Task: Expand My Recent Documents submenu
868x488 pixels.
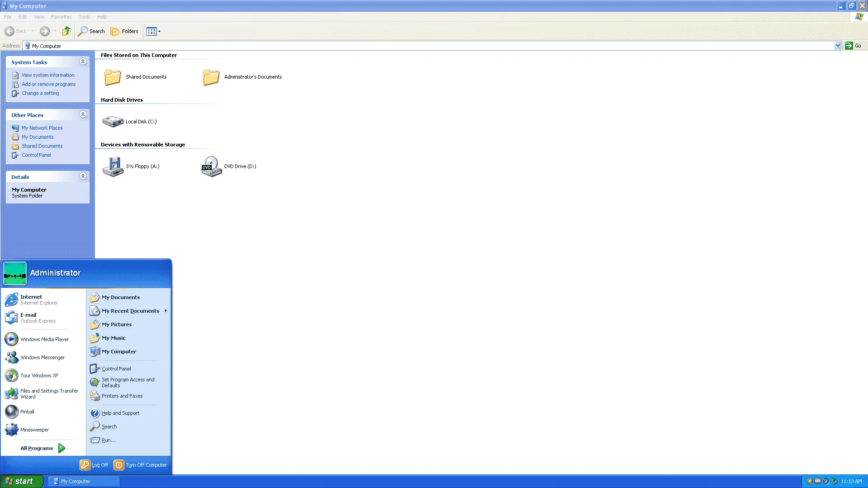Action: coord(128,311)
